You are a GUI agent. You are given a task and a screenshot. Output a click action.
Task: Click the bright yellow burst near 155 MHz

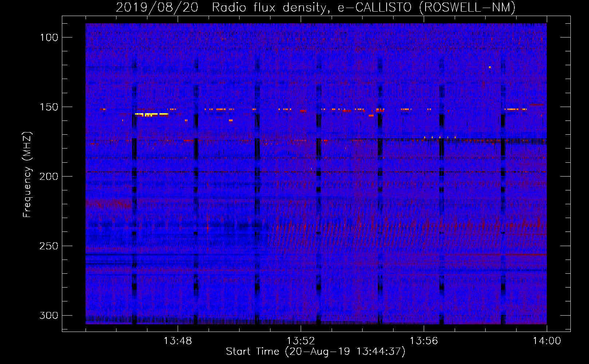(151, 114)
